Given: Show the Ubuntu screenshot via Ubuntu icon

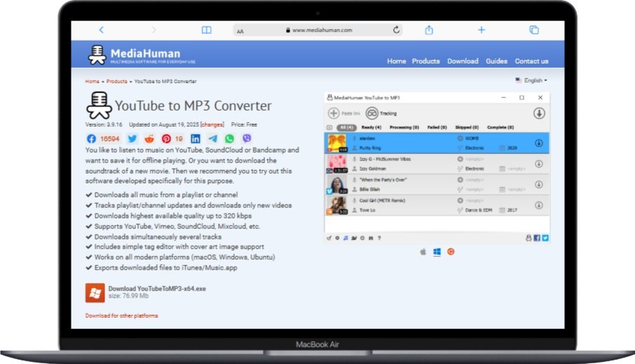Looking at the screenshot, I should tap(451, 251).
